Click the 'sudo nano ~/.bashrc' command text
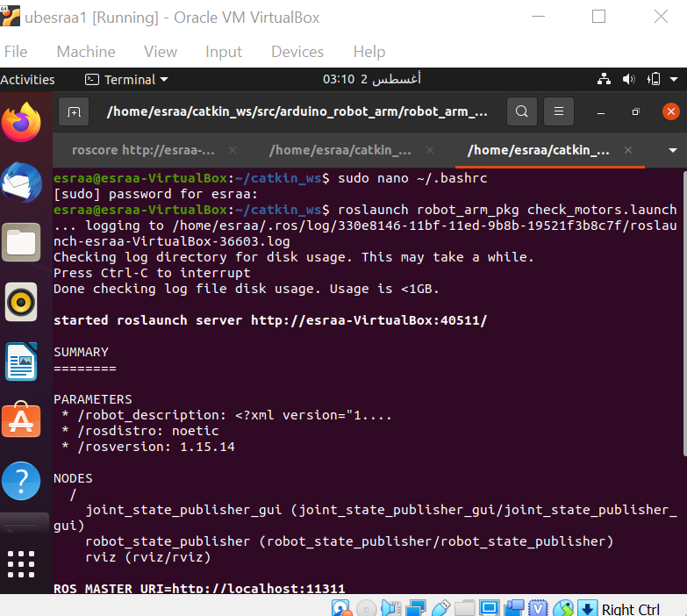 [x=412, y=178]
